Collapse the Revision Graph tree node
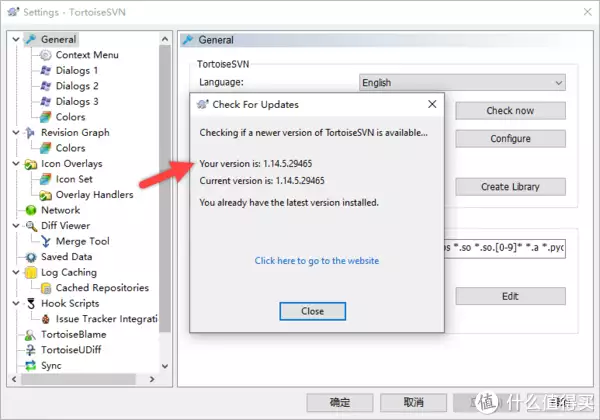Screen dimensions: 600x420 [16, 133]
